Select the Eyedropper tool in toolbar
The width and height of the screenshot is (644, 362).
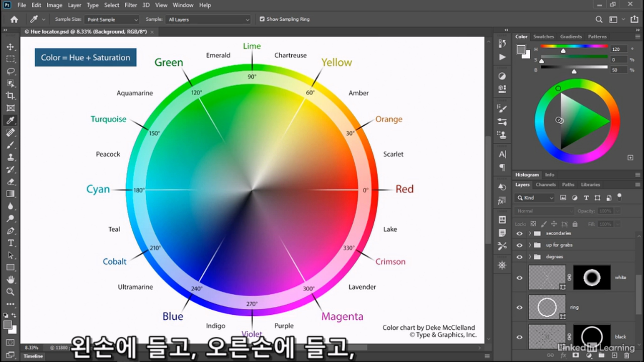[x=11, y=120]
